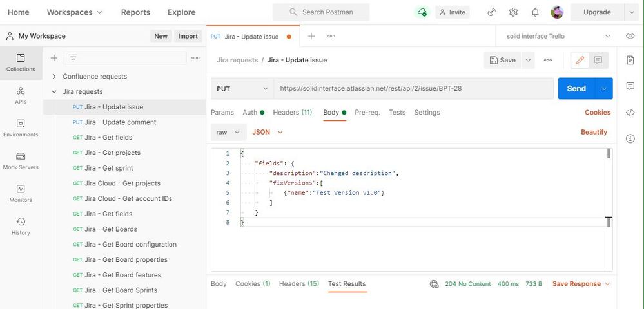The width and height of the screenshot is (644, 309).
Task: Click the Send button
Action: pyautogui.click(x=576, y=88)
